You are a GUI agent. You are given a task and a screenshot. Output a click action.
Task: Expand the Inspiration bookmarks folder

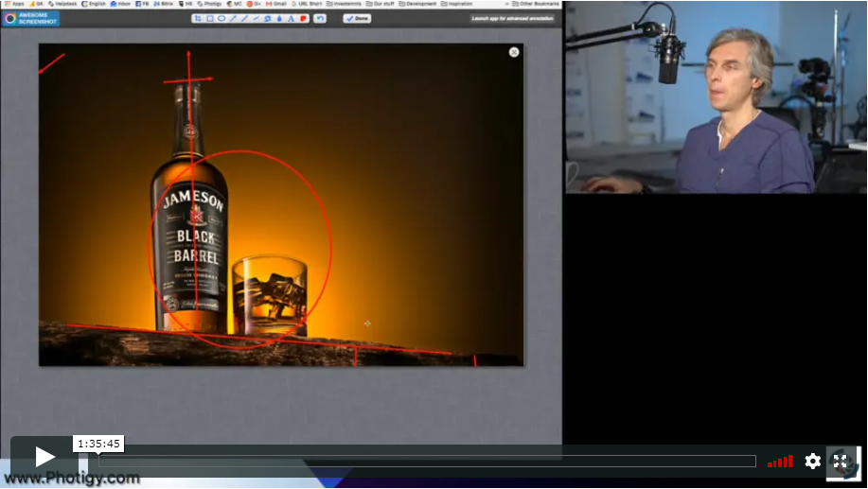pos(457,4)
